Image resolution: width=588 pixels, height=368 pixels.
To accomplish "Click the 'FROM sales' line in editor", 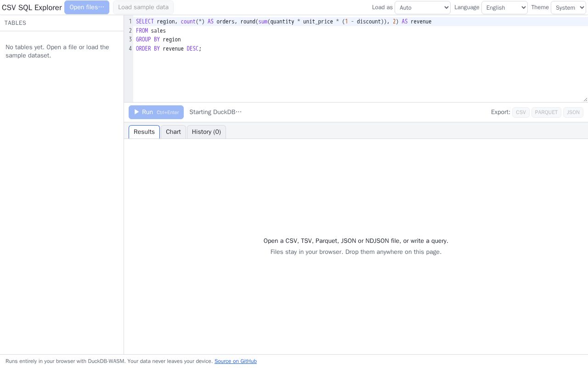I will click(x=151, y=31).
